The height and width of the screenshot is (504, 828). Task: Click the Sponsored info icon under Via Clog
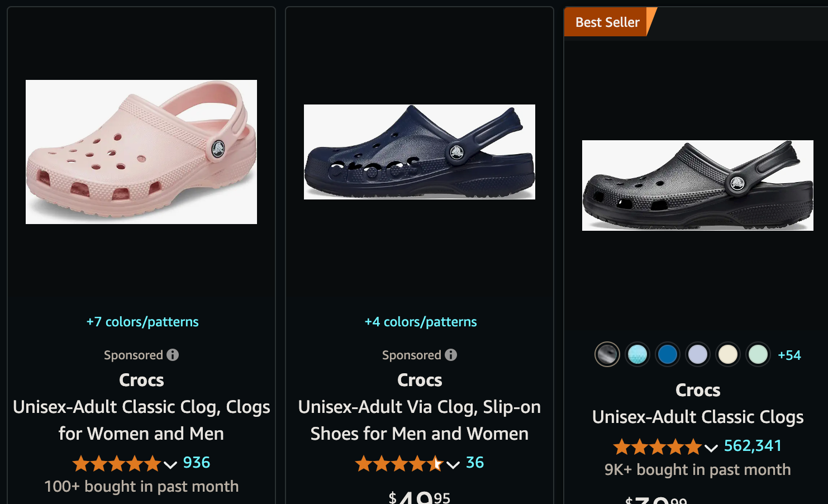(451, 355)
